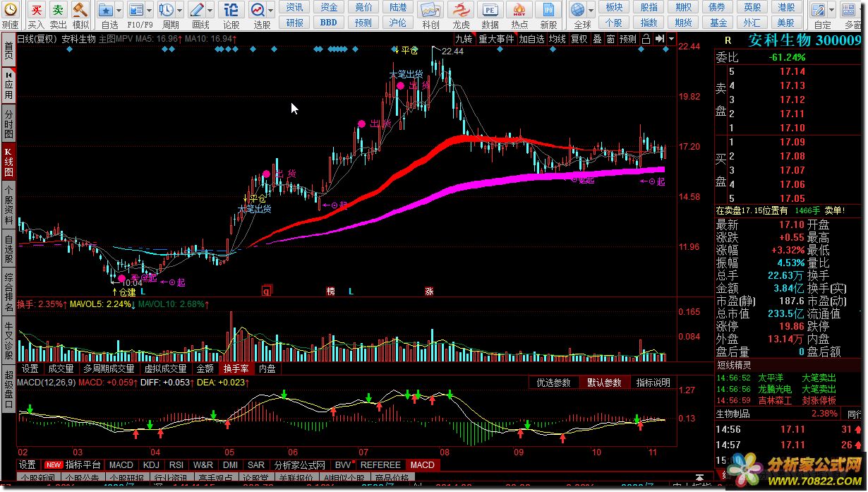
Task: Click the 板块 sector button
Action: click(x=615, y=7)
